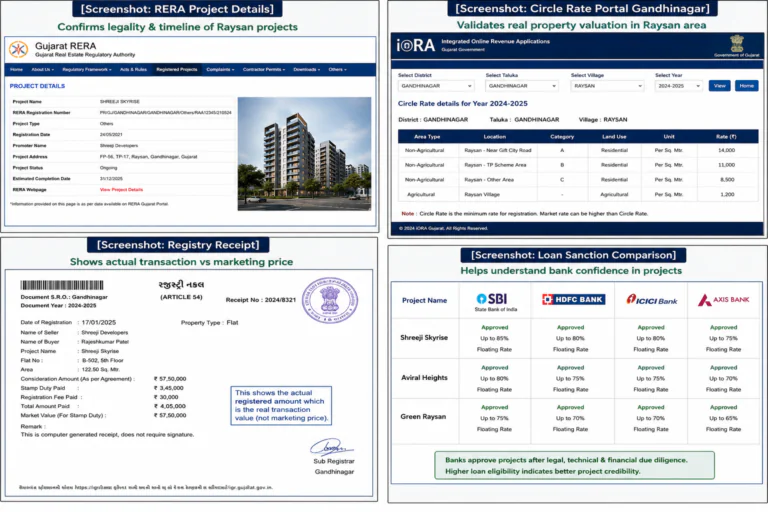Click 'SHREEJI SKYRISE' project name value
The height and width of the screenshot is (512, 768).
tap(120, 102)
